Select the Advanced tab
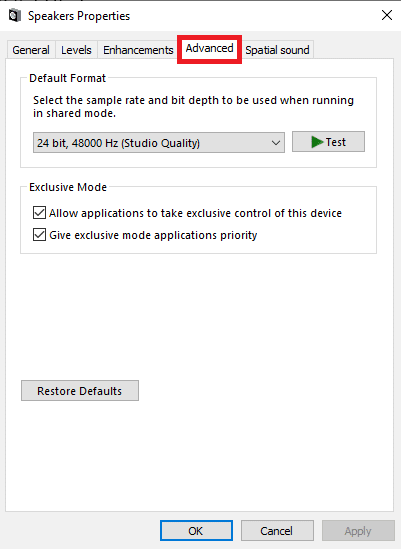The height and width of the screenshot is (549, 401). click(209, 49)
